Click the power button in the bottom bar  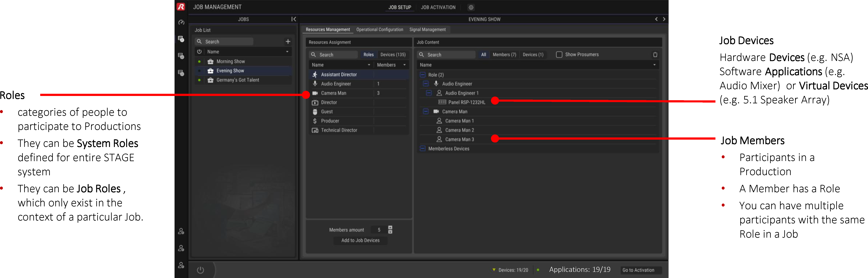click(x=200, y=270)
